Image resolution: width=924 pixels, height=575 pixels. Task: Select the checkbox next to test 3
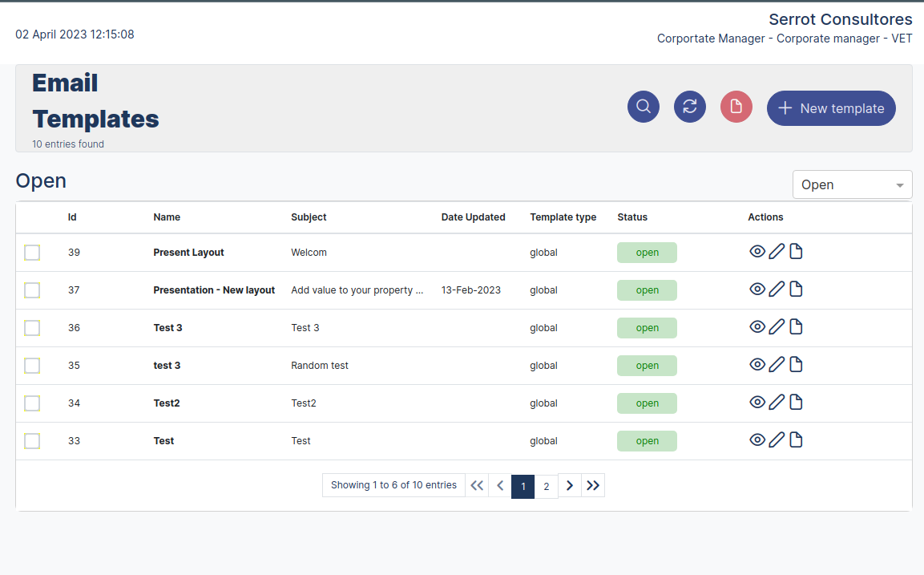(32, 365)
